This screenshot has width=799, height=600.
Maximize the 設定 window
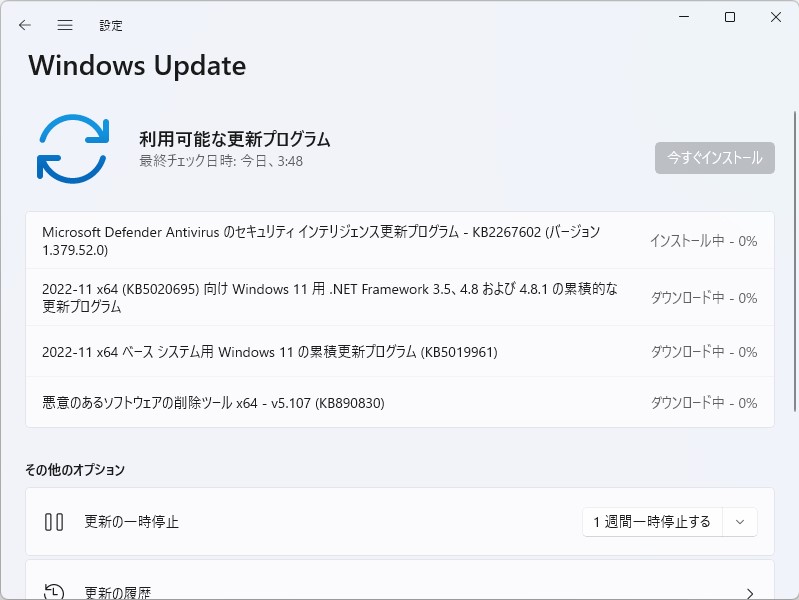point(730,17)
